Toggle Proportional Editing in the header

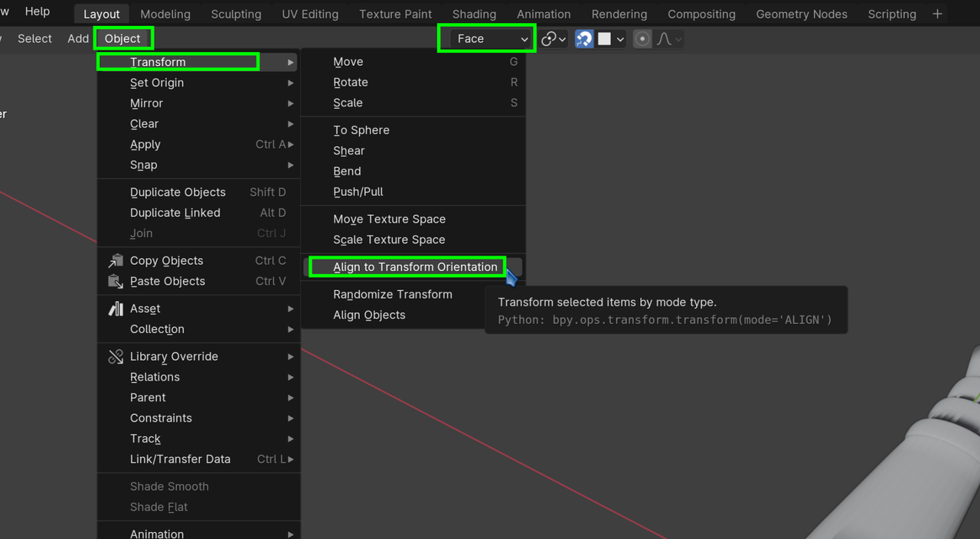pyautogui.click(x=642, y=39)
